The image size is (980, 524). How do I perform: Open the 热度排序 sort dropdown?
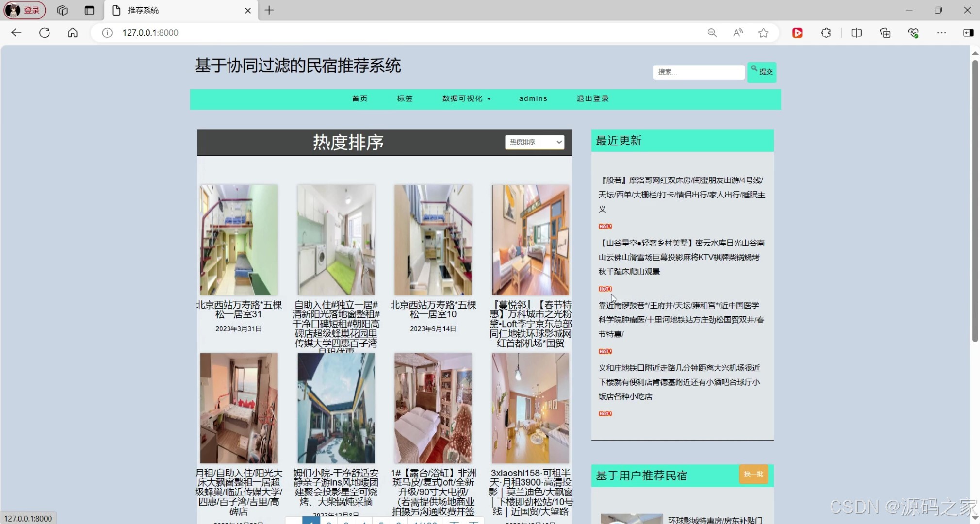tap(534, 142)
